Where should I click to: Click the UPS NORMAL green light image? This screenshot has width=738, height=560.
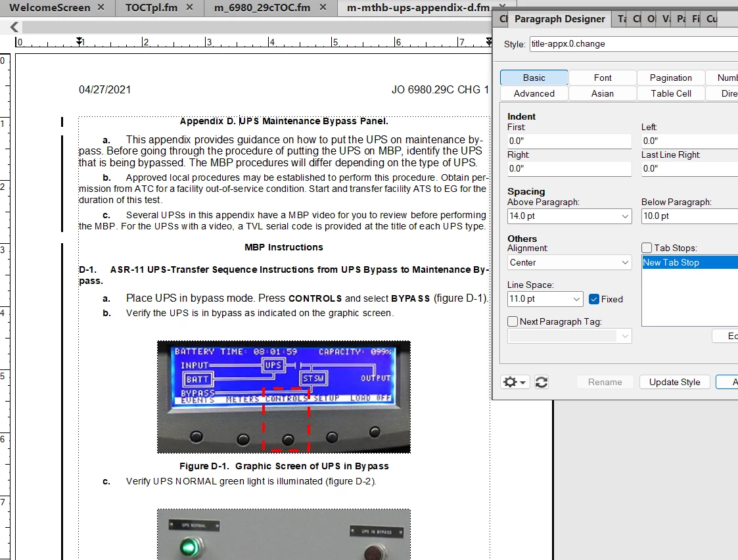[x=284, y=534]
